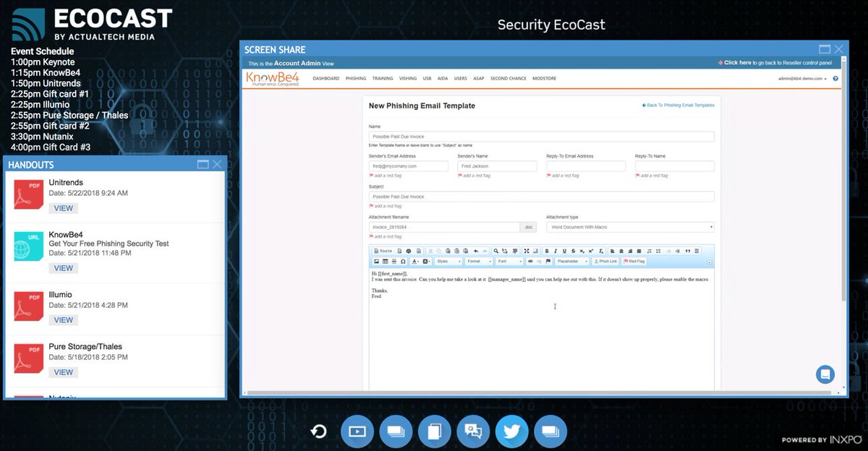Open the Font dropdown
Image resolution: width=868 pixels, height=451 pixels.
click(x=509, y=261)
